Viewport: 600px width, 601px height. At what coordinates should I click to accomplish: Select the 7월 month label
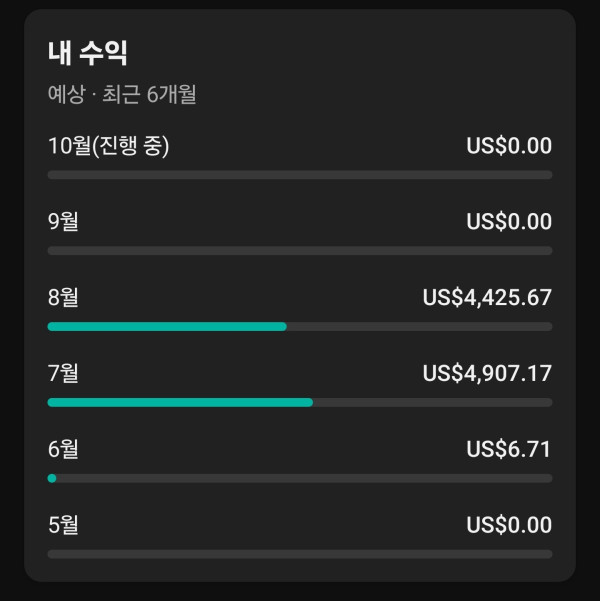tap(63, 373)
